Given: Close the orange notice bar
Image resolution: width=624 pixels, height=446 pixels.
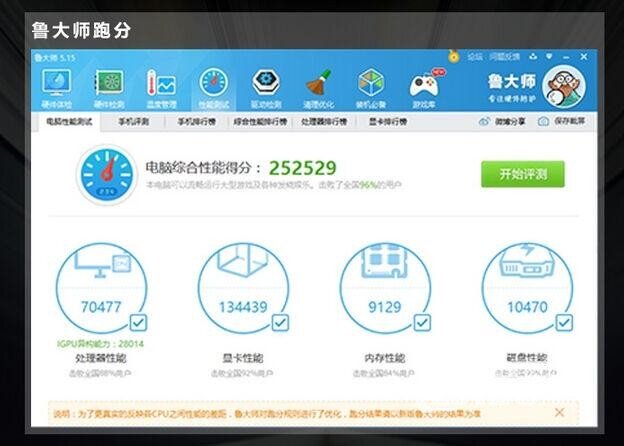Looking at the screenshot, I should pos(559,412).
